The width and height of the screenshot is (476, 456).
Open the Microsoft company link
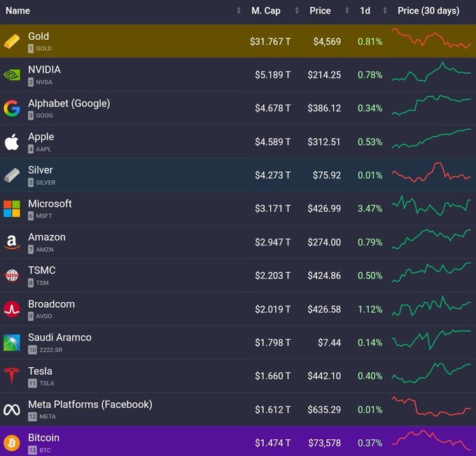[50, 204]
